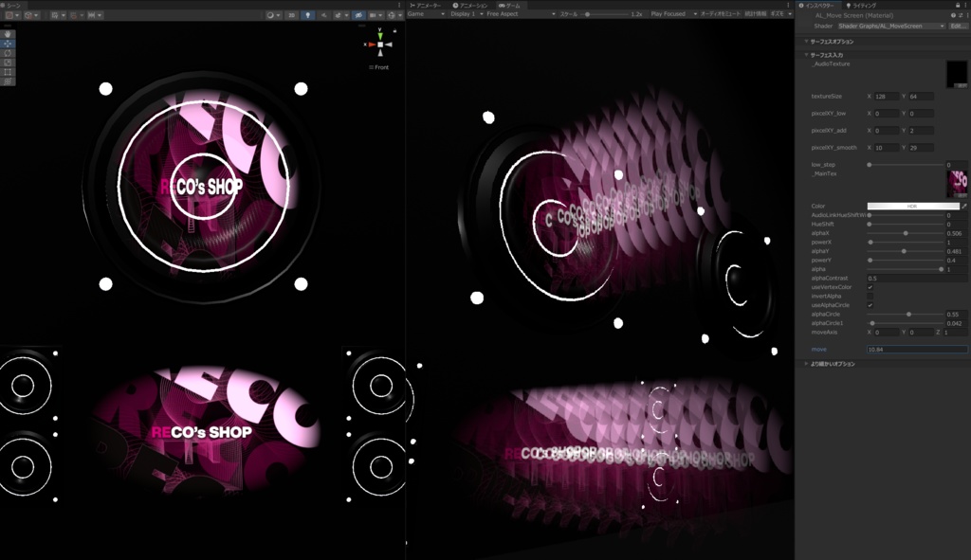971x560 pixels.
Task: Switch to the シーン (Scene) tab
Action: click(11, 5)
